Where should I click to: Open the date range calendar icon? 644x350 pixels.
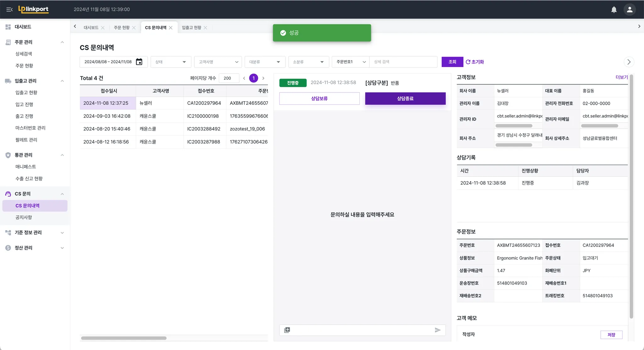139,62
